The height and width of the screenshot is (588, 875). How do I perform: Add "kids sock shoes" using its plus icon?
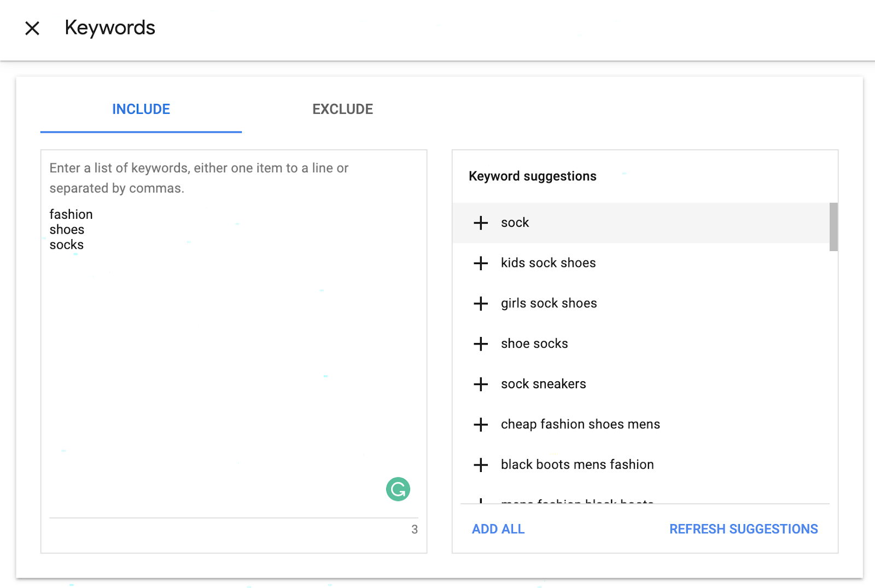(481, 263)
